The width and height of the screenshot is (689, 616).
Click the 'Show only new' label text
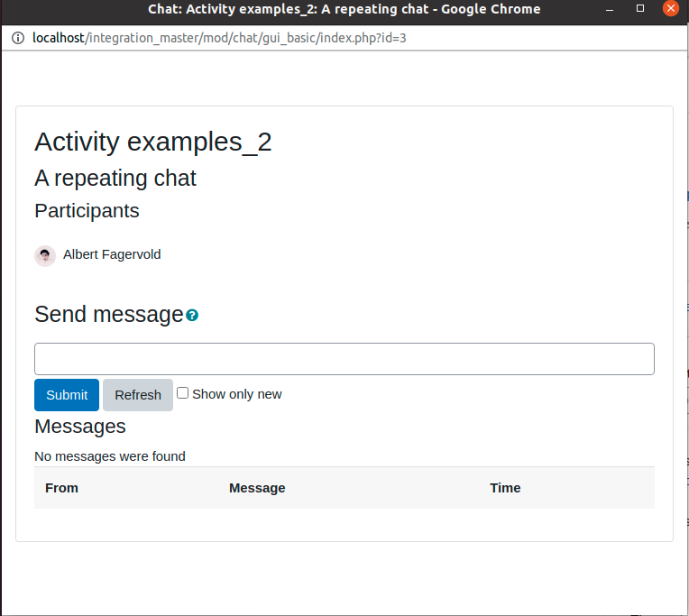(x=237, y=394)
